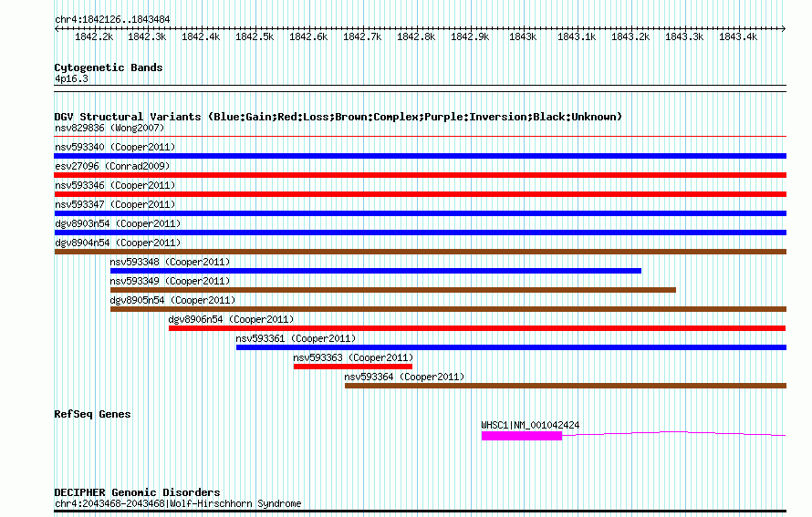
Task: Open the esv27096 (Conrad2009) label
Action: [112, 166]
